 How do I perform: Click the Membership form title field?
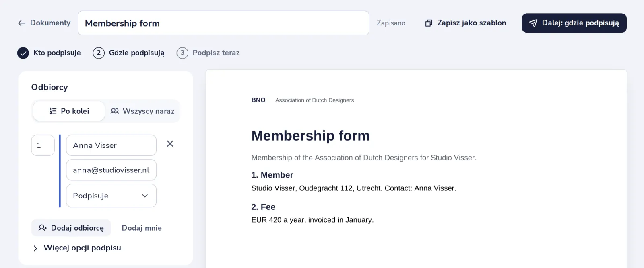point(223,23)
